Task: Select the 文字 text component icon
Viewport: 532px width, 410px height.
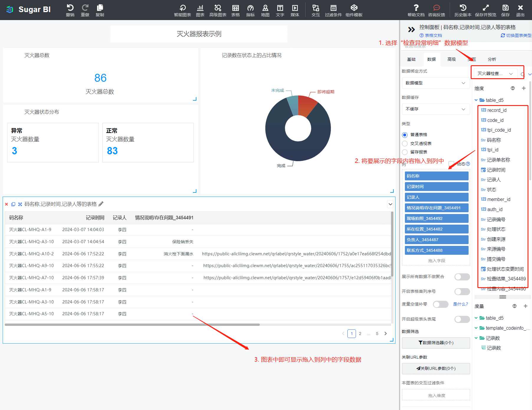Action: [x=280, y=8]
